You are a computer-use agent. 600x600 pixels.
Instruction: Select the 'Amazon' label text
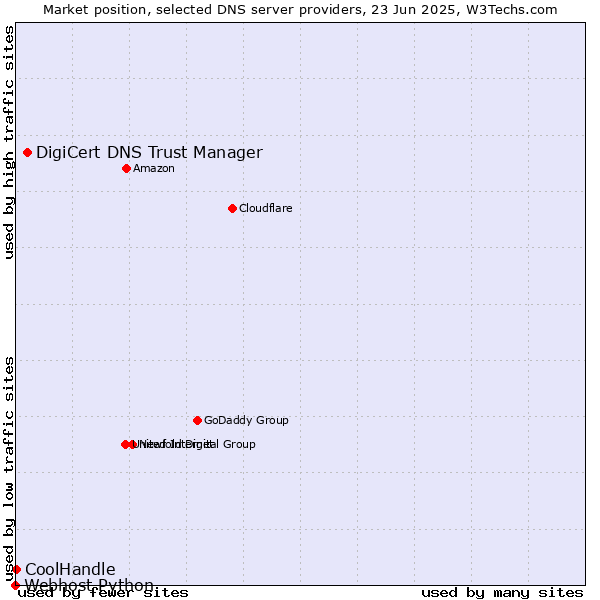click(154, 168)
